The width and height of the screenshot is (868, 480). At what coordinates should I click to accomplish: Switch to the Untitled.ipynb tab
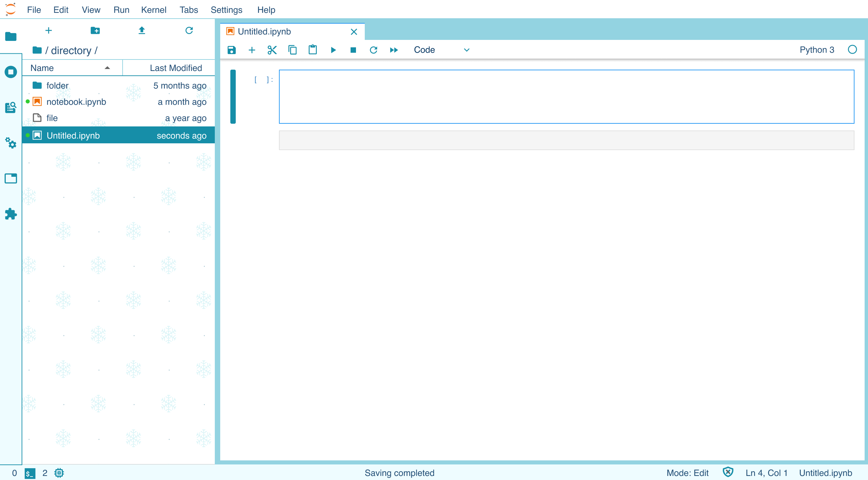[264, 31]
